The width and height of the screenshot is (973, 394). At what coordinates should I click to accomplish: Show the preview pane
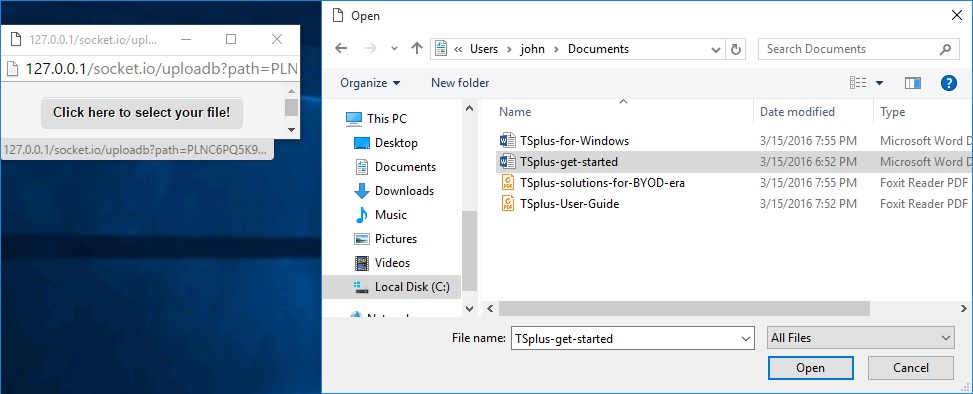coord(913,83)
